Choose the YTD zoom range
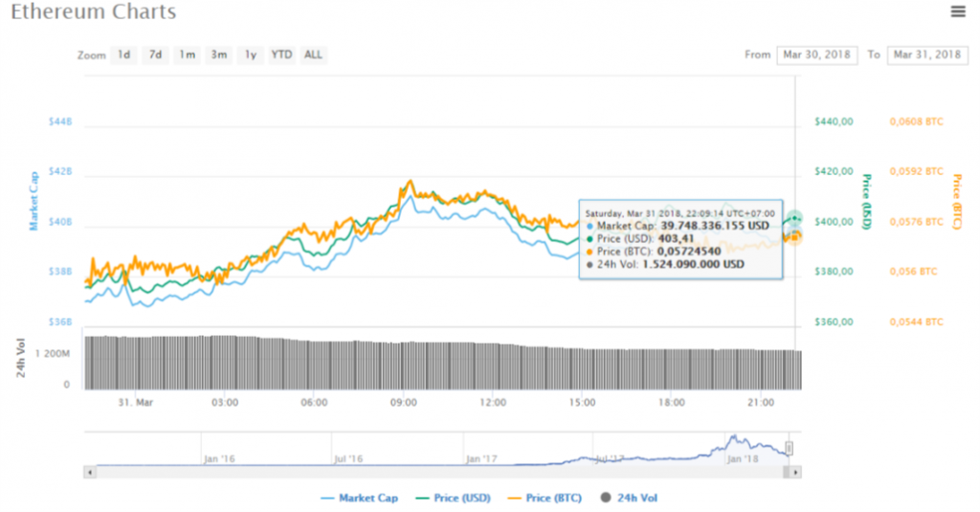This screenshot has height=512, width=980. click(x=281, y=55)
